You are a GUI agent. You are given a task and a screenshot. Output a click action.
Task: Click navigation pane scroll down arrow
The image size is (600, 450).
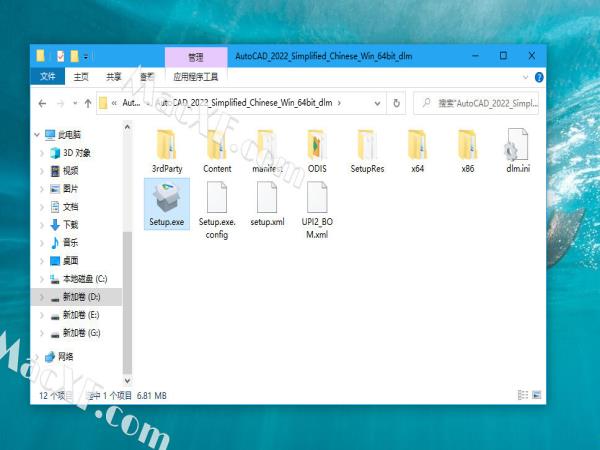[x=127, y=380]
